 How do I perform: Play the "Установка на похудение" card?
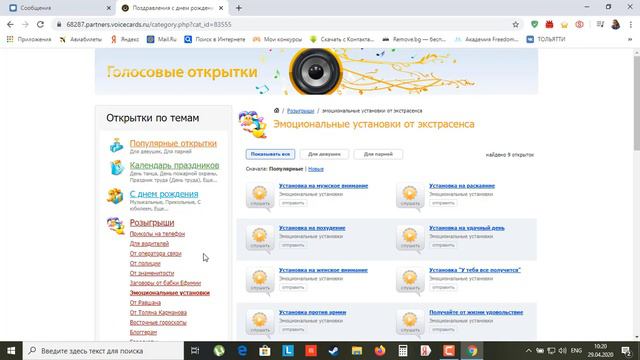pyautogui.click(x=260, y=238)
